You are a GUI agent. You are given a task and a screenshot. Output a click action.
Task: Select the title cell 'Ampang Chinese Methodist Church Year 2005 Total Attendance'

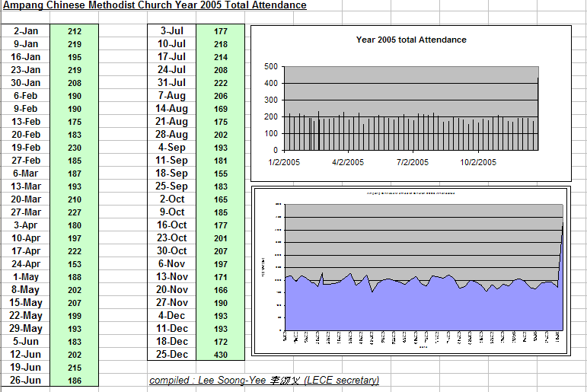click(x=155, y=5)
